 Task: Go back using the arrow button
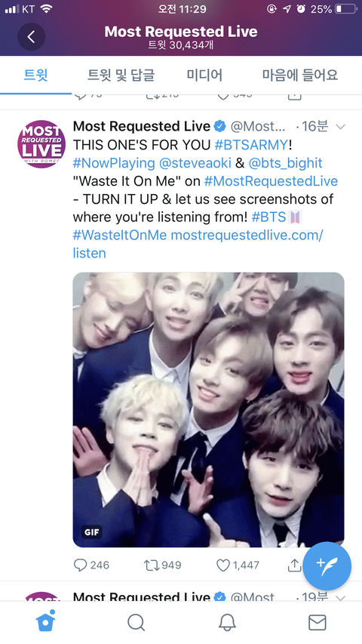[31, 37]
